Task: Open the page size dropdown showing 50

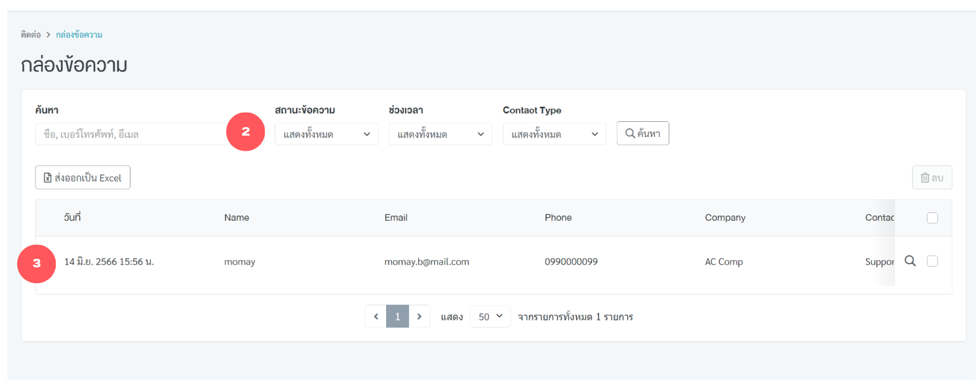Action: 490,316
